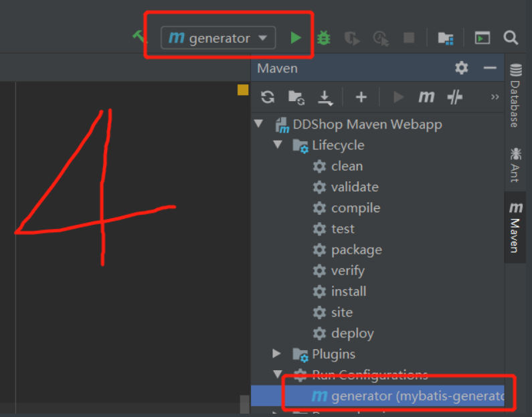Open the Ant tool window tab

pos(515,165)
